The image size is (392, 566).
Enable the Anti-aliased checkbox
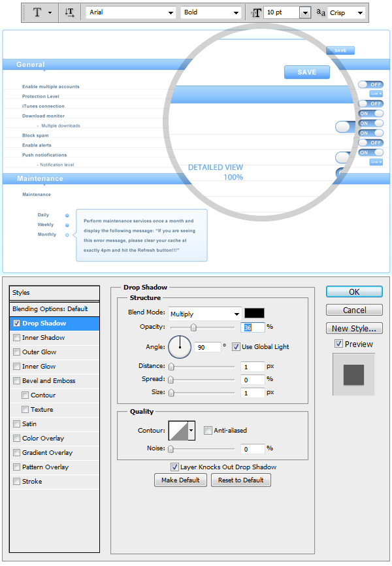(x=208, y=431)
